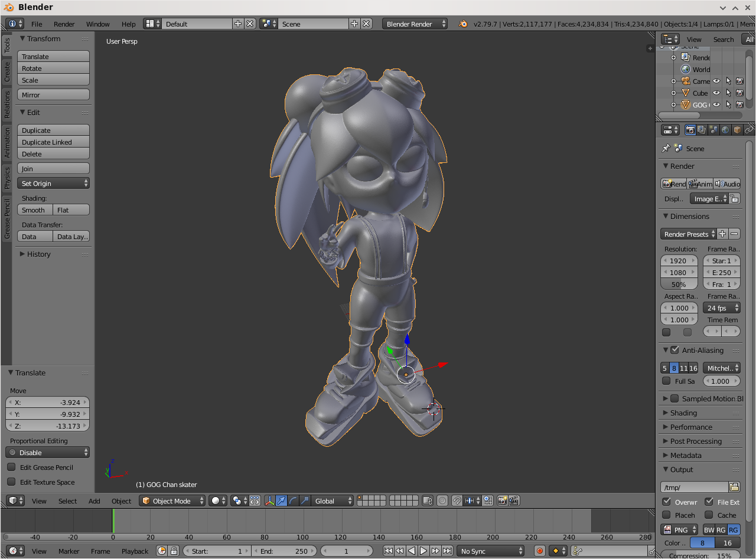Jump to the last frame
Screen dimensions: 756x559
coord(447,551)
